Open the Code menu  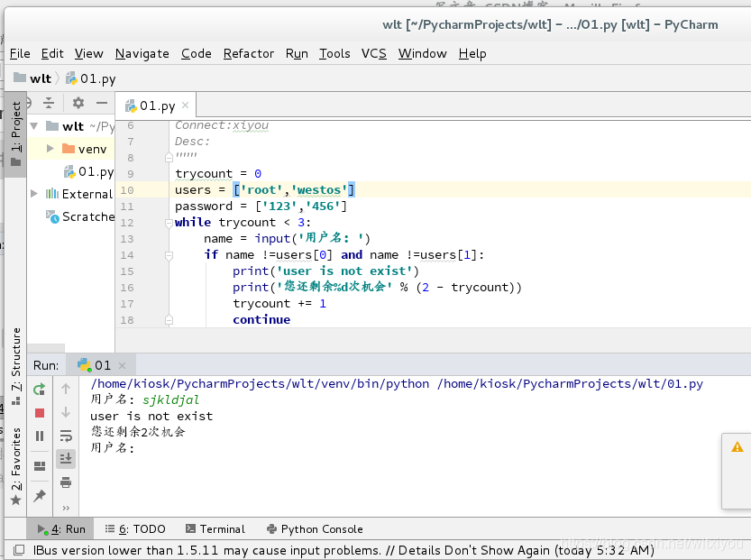point(197,53)
